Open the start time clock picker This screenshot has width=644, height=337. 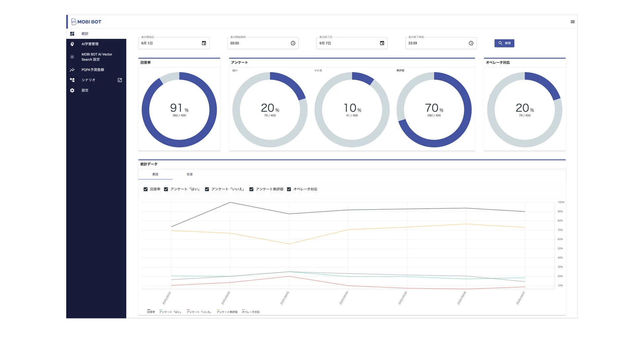click(x=293, y=43)
